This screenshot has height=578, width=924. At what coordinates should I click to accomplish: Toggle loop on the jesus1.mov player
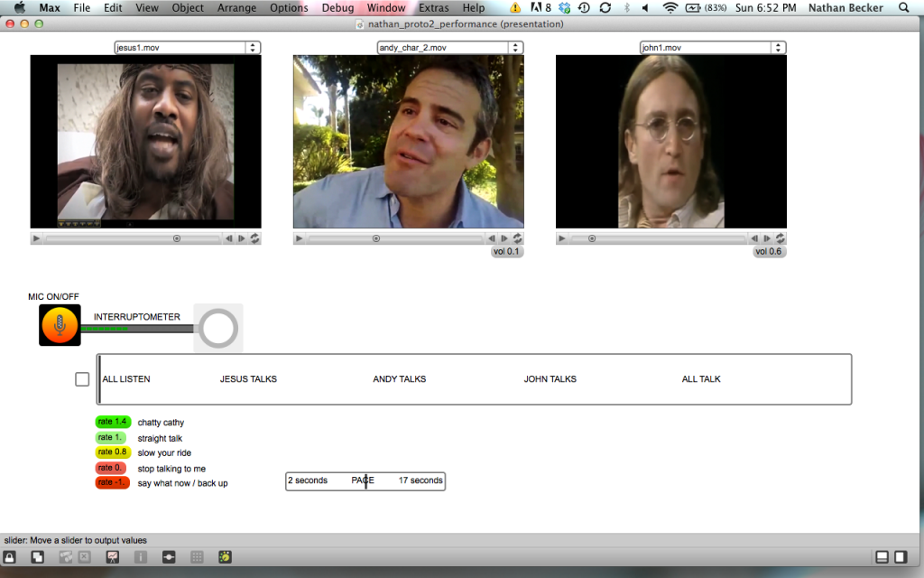(254, 238)
